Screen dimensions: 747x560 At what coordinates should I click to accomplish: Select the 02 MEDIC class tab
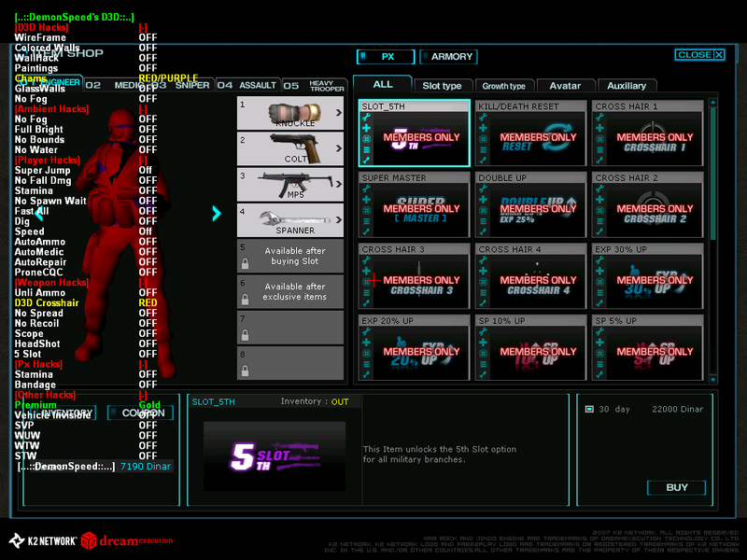point(116,85)
